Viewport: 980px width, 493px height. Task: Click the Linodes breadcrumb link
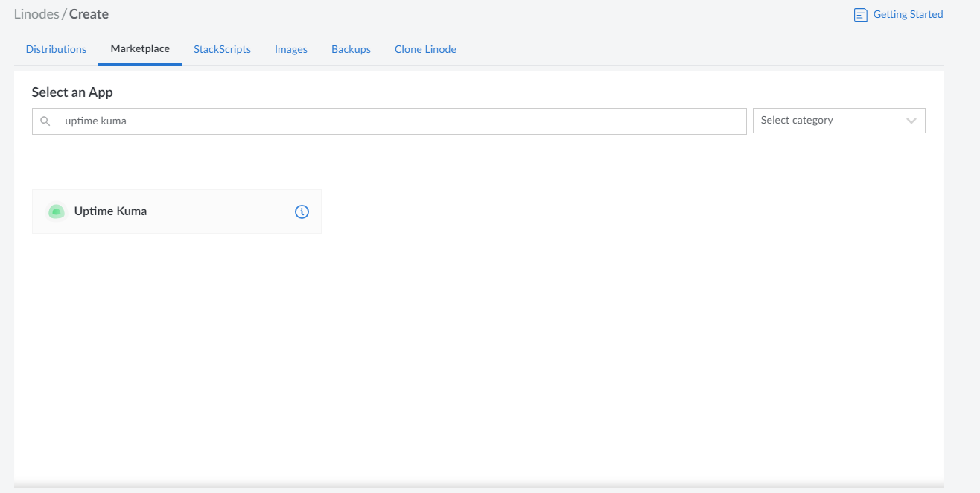[x=36, y=14]
